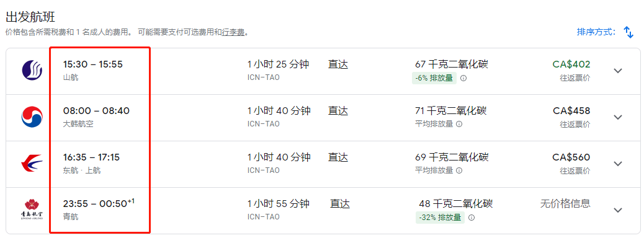
Task: Click the -32% 排放量 emissions badge
Action: [440, 218]
